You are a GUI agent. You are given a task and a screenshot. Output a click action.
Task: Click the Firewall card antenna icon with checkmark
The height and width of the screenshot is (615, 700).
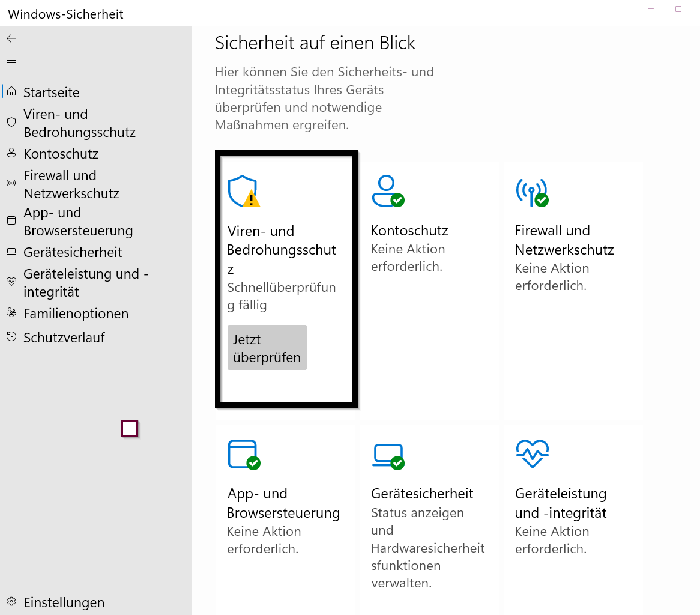click(532, 193)
